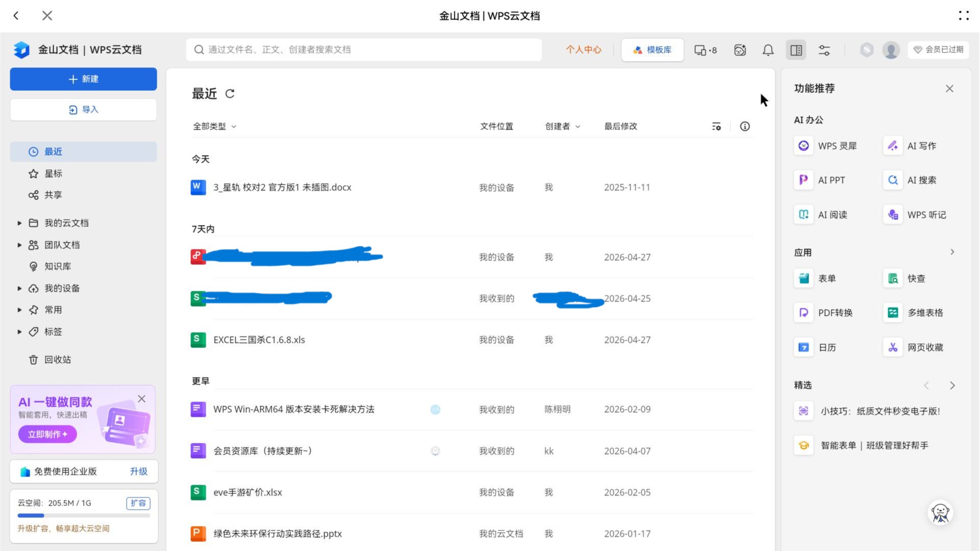This screenshot has height=551, width=980.
Task: Click the back arrow in title bar
Action: [x=16, y=16]
